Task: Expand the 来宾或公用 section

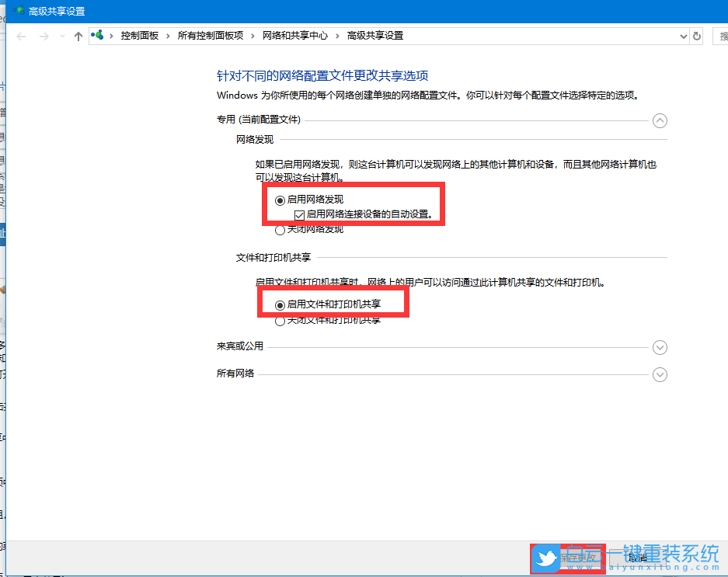Action: (x=660, y=347)
